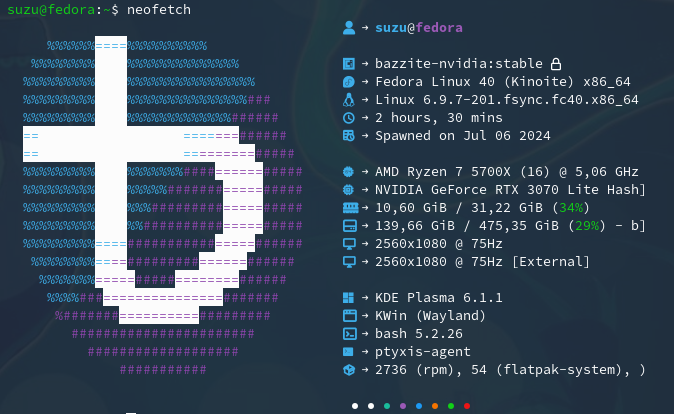Click the red color dot

click(467, 406)
